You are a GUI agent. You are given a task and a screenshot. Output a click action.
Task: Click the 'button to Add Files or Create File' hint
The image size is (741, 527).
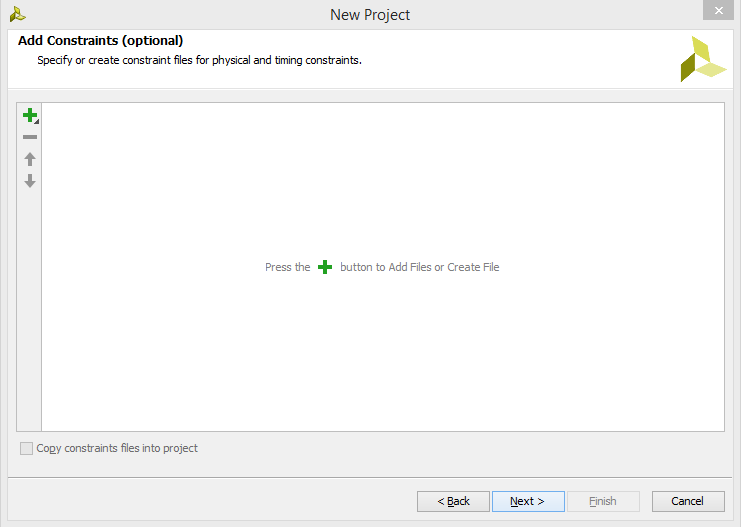(x=420, y=267)
